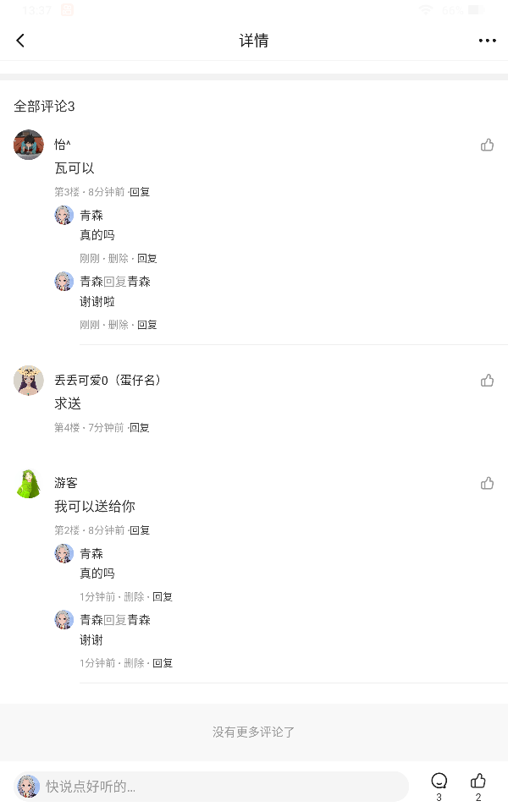Delete the first 真的吗 reply posted 刚刚

point(119,259)
